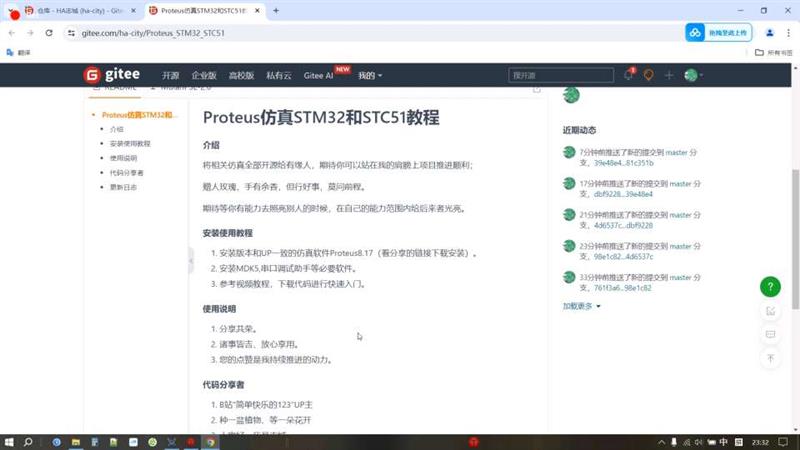Open the Windows Start menu
The height and width of the screenshot is (450, 800).
pyautogui.click(x=9, y=442)
